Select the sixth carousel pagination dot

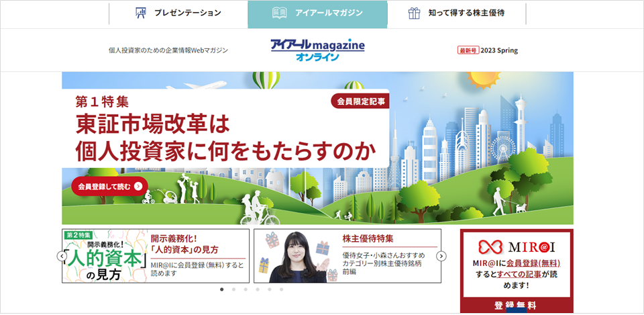(x=281, y=289)
